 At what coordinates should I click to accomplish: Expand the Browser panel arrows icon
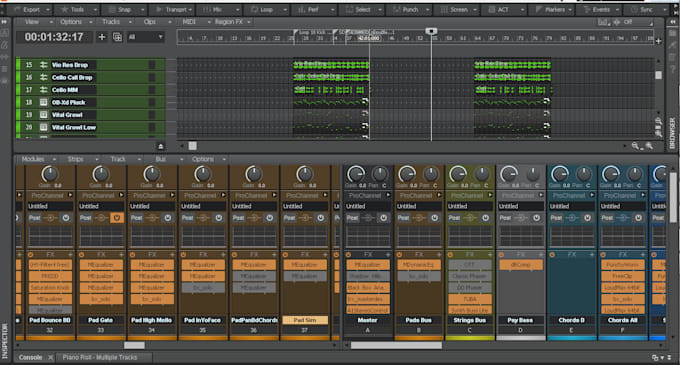673,22
